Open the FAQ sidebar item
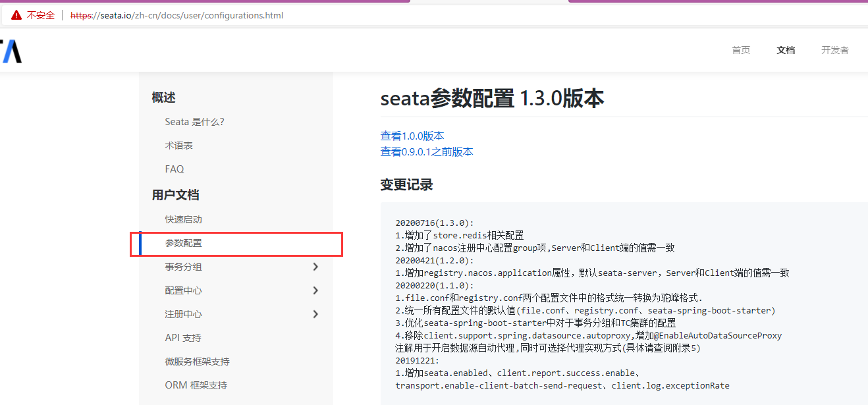This screenshot has width=868, height=405. click(x=175, y=169)
